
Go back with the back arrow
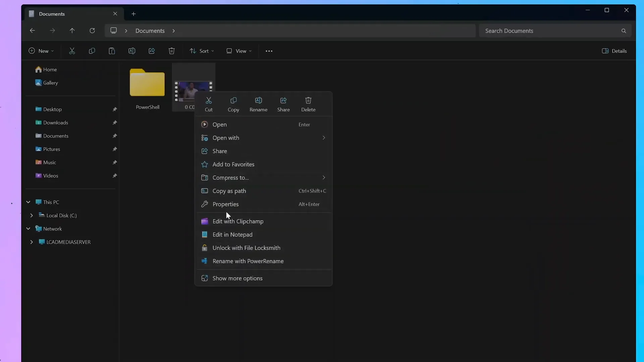tap(32, 31)
